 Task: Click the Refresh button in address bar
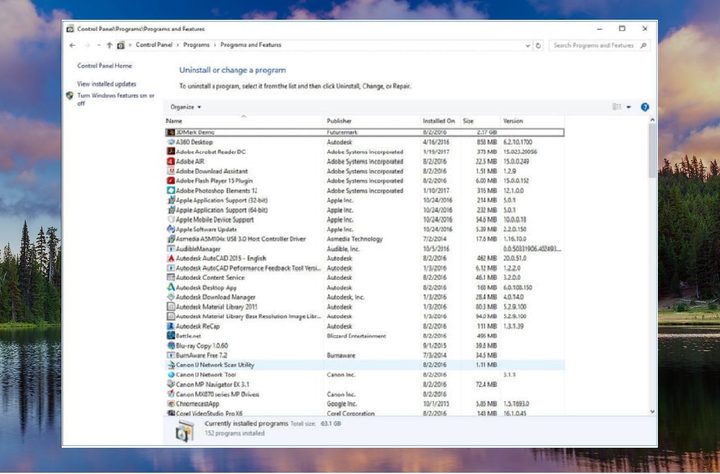click(x=538, y=45)
